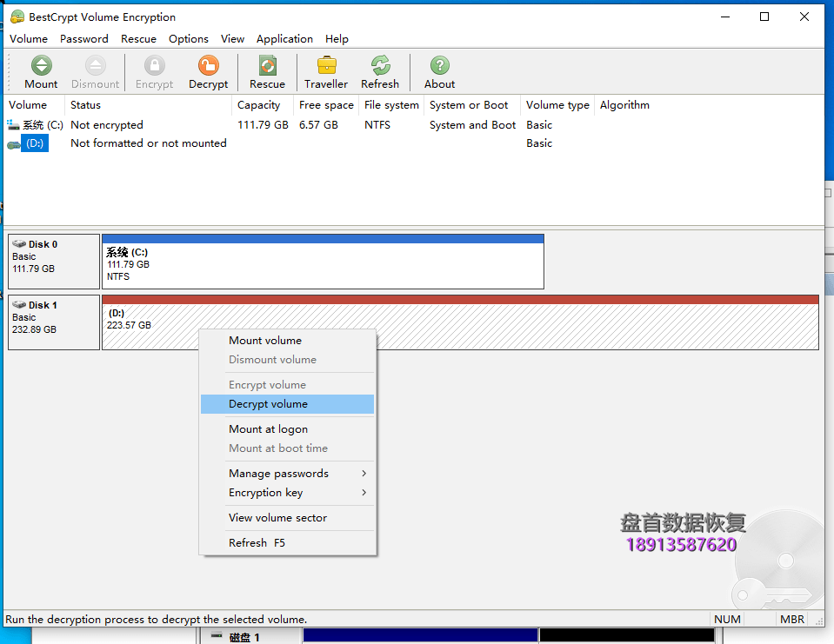Click the MBR indicator in status bar
834x644 pixels.
[792, 619]
